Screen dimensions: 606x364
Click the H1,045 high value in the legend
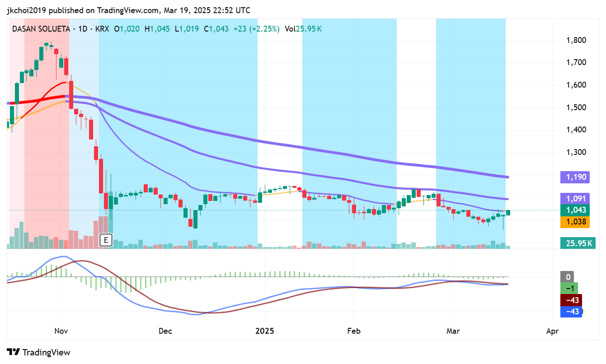(157, 29)
